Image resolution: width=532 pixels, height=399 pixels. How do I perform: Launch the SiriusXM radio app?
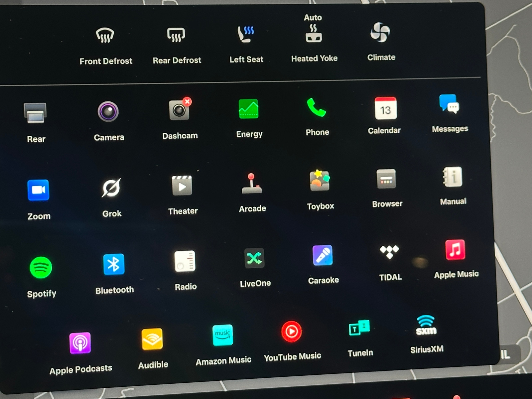coord(426,325)
